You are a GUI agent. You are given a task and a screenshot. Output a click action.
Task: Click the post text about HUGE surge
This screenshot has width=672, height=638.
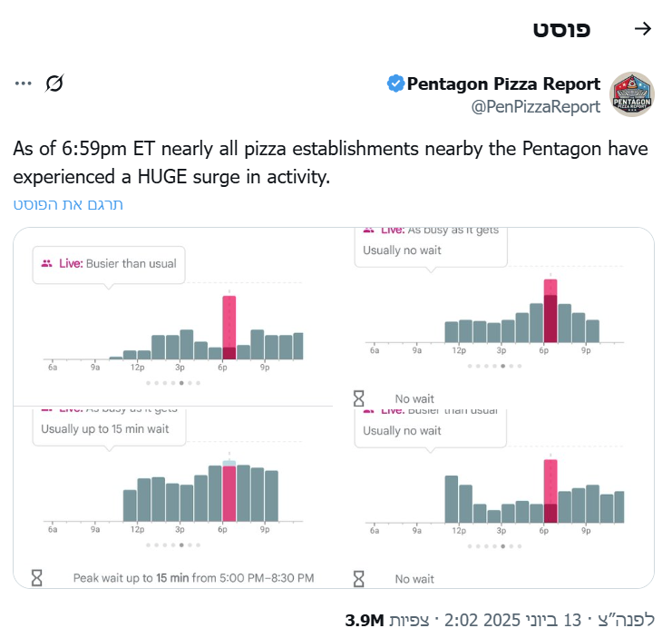tap(331, 162)
